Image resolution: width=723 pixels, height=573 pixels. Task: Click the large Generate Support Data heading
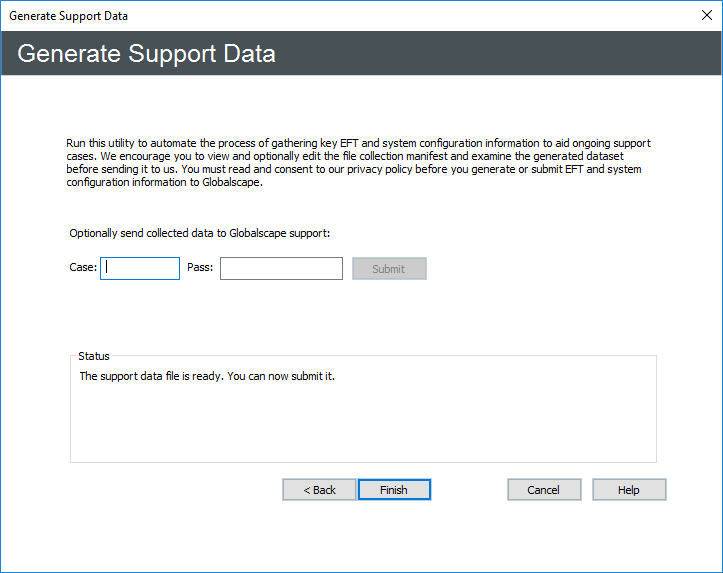pos(146,54)
